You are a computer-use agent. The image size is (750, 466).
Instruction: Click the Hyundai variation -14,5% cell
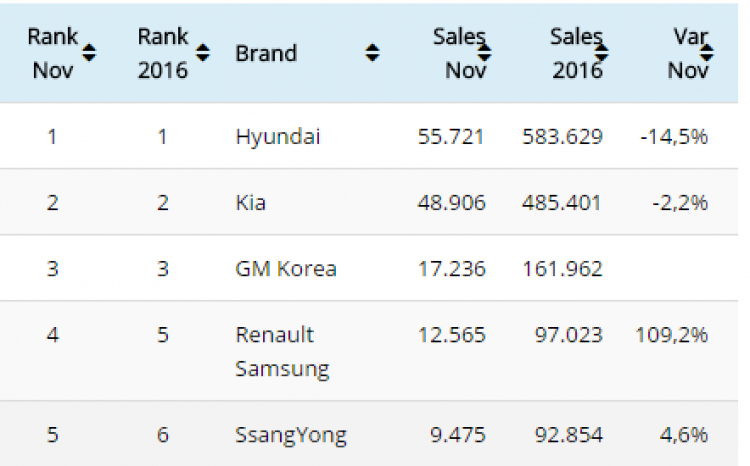click(674, 137)
